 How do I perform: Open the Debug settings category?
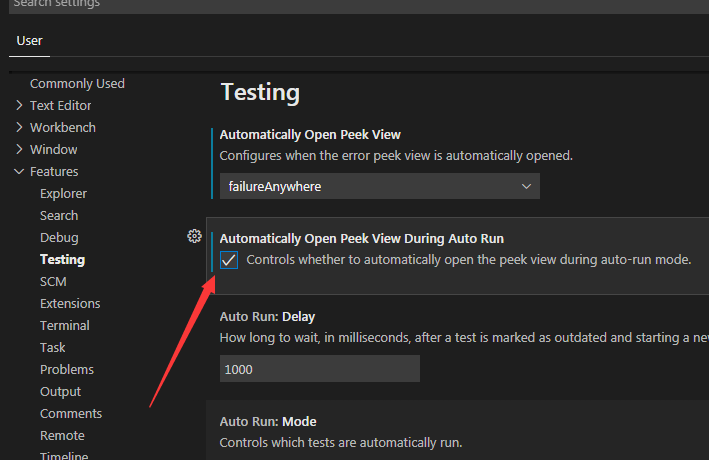pyautogui.click(x=59, y=237)
